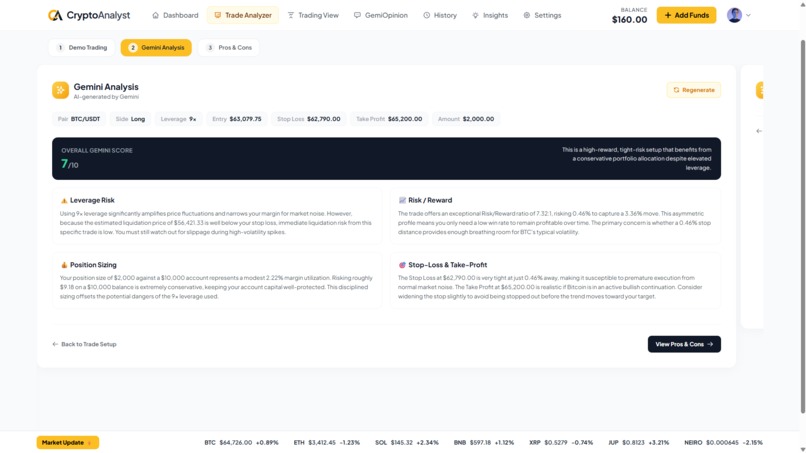Click the Position Sizing icon

tap(64, 265)
